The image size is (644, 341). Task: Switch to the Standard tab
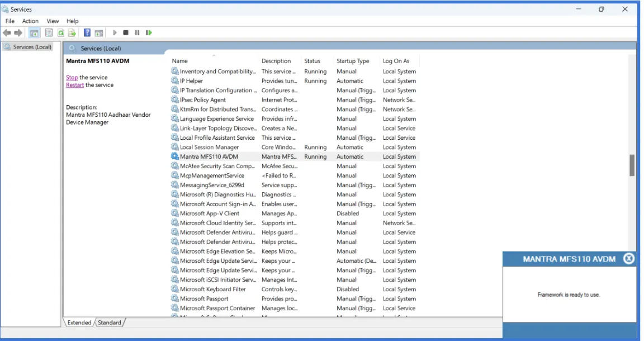[110, 323]
